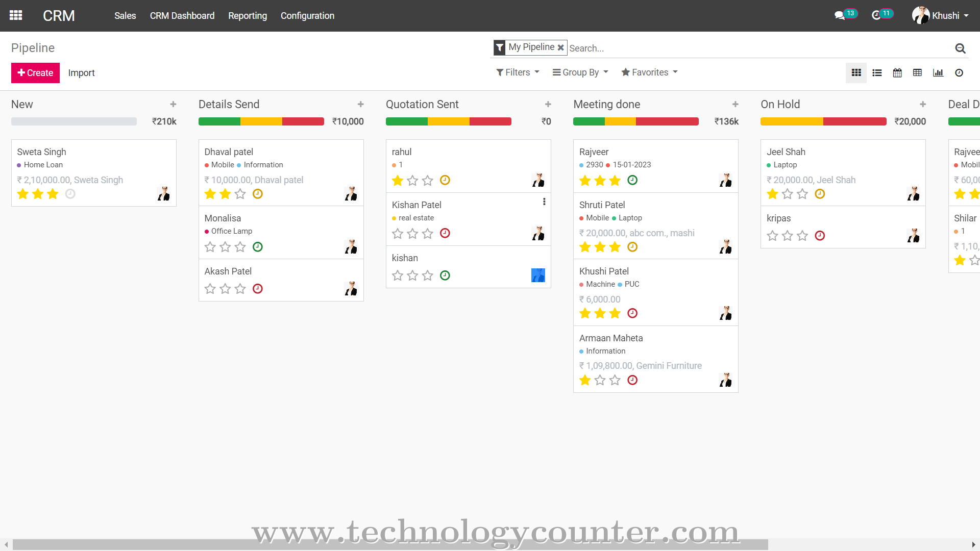
Task: Click activity clock on rahul card
Action: pos(445,180)
